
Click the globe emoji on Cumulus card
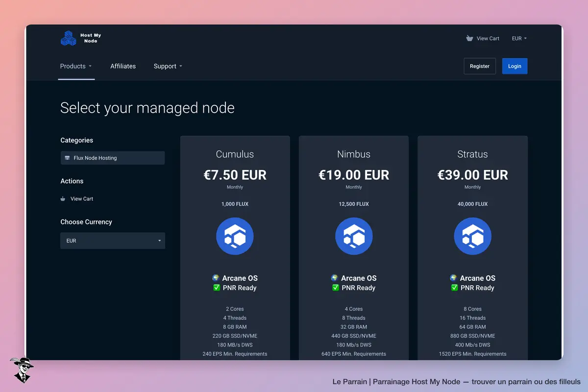coord(216,278)
